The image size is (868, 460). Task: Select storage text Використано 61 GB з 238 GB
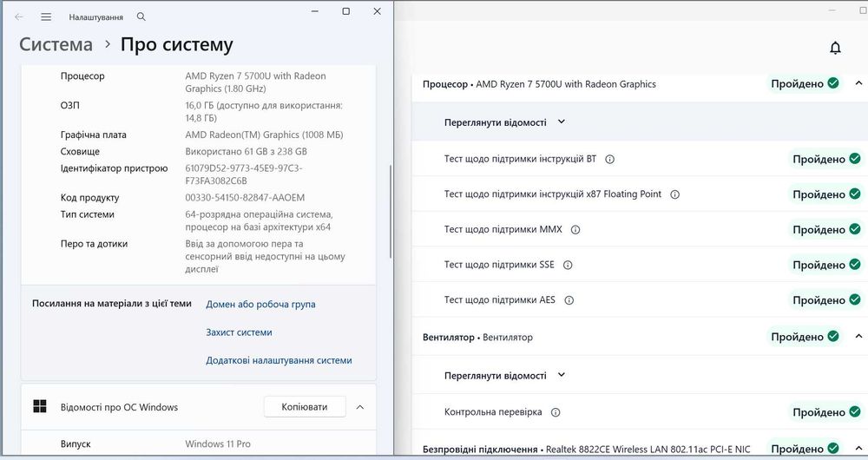tap(246, 152)
